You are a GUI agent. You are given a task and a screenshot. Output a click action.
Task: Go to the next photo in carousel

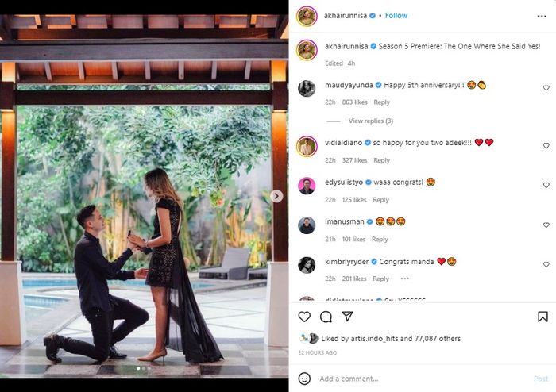click(x=276, y=196)
